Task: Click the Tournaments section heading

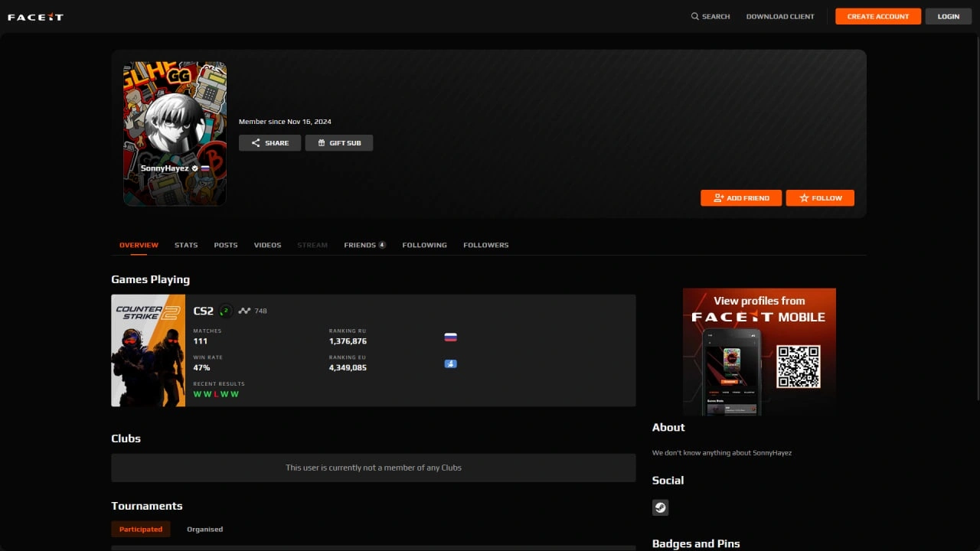Action: click(147, 506)
